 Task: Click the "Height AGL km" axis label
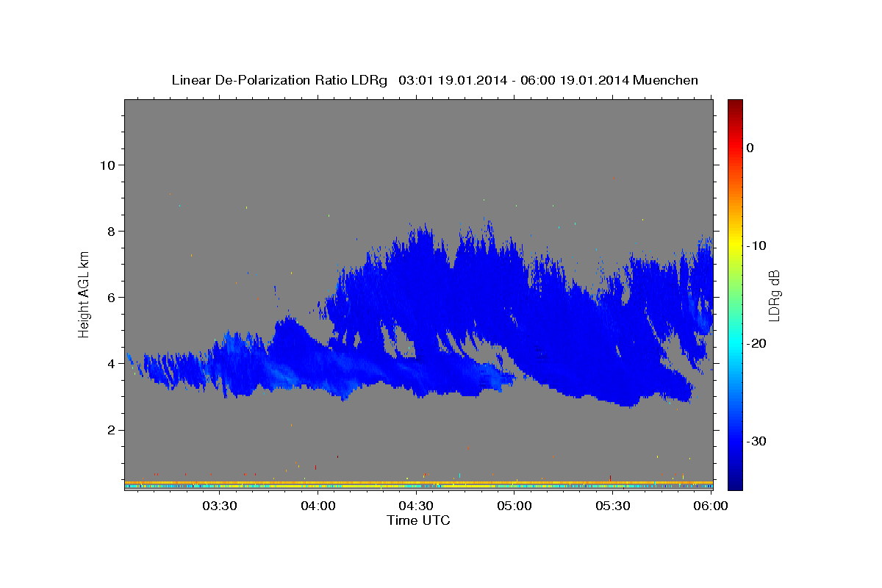point(85,294)
